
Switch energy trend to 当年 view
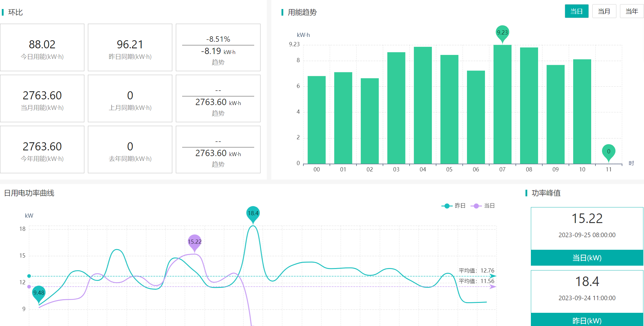click(x=631, y=11)
